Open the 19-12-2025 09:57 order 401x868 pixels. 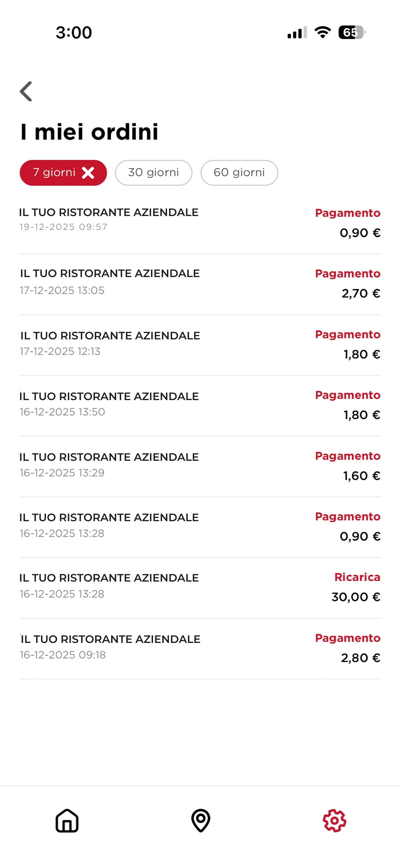200,223
